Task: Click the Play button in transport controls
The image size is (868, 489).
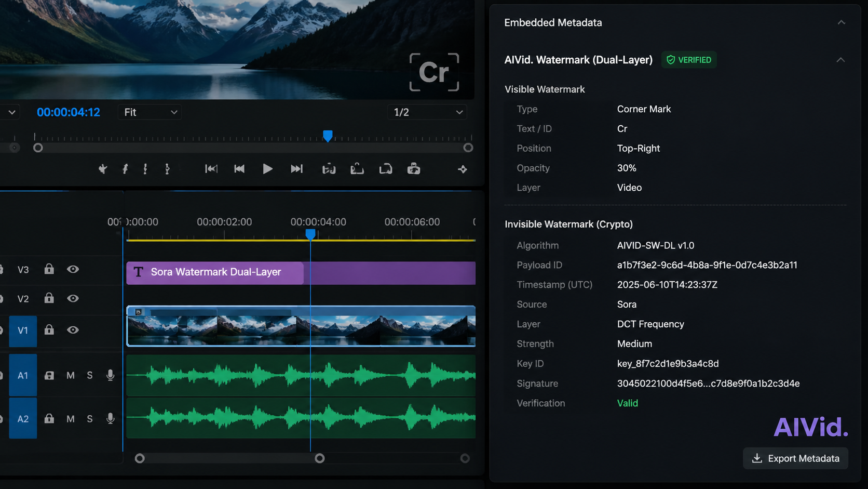Action: (x=267, y=169)
